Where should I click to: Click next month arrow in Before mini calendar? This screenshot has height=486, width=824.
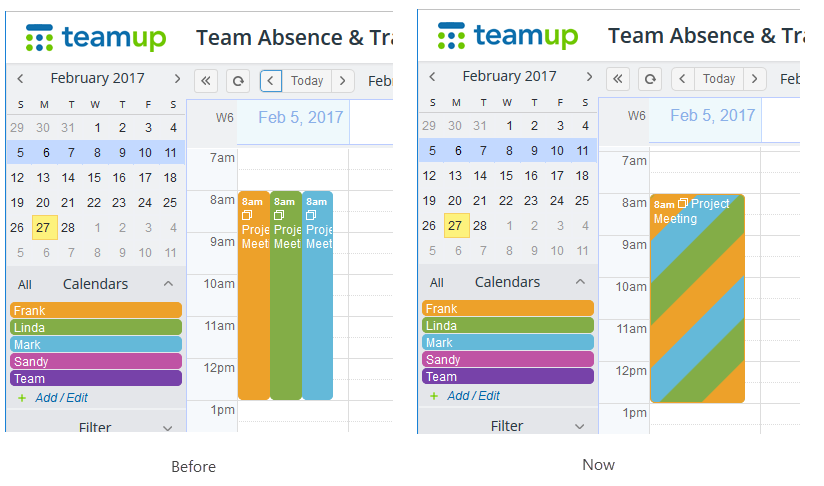click(177, 78)
